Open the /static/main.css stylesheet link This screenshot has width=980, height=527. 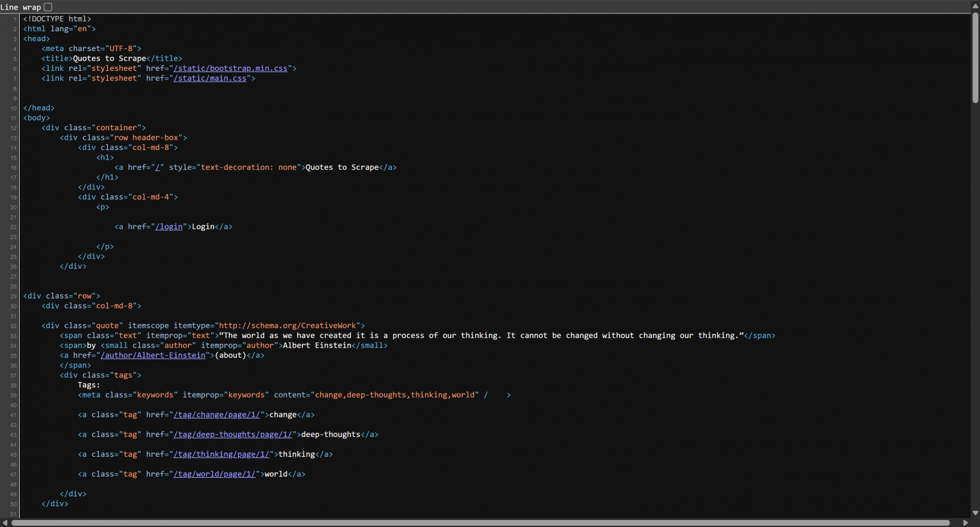click(210, 78)
